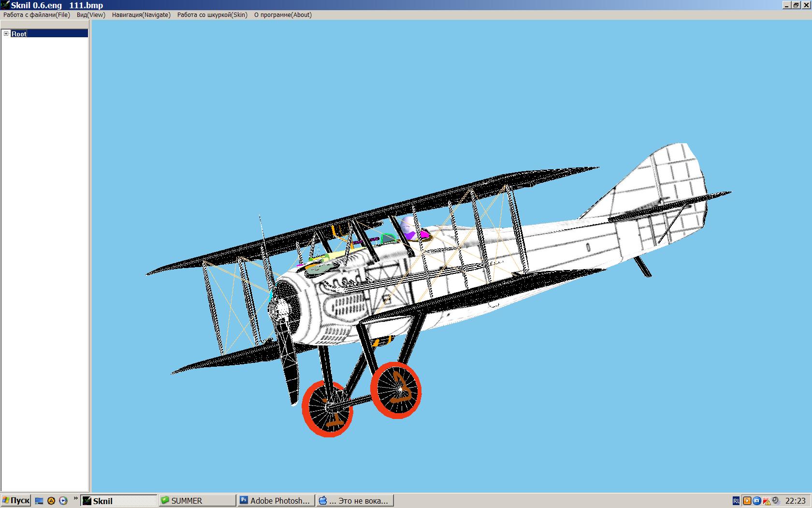
Task: Switch to the 'Это не вока...' taskbar button
Action: (355, 501)
